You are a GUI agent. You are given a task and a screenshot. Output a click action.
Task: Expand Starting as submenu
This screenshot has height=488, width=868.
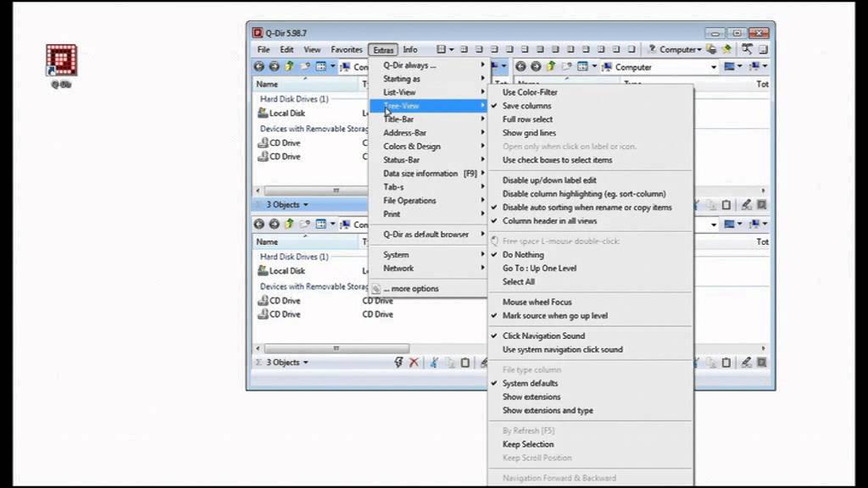428,79
